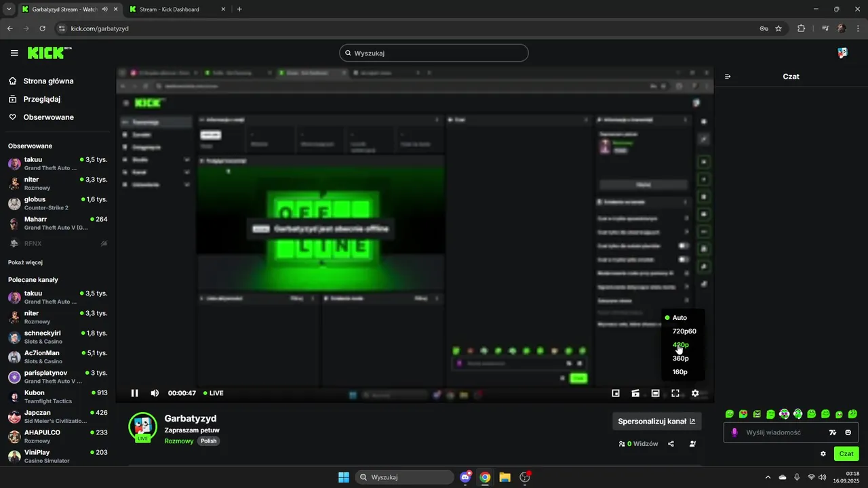The image size is (868, 488).
Task: Open Maharr channel in sidebar
Action: (x=58, y=223)
